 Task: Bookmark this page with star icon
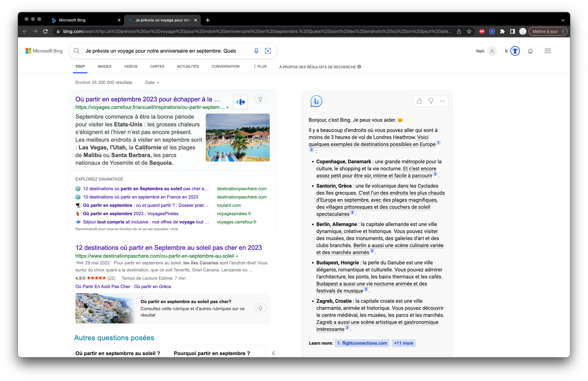[469, 31]
